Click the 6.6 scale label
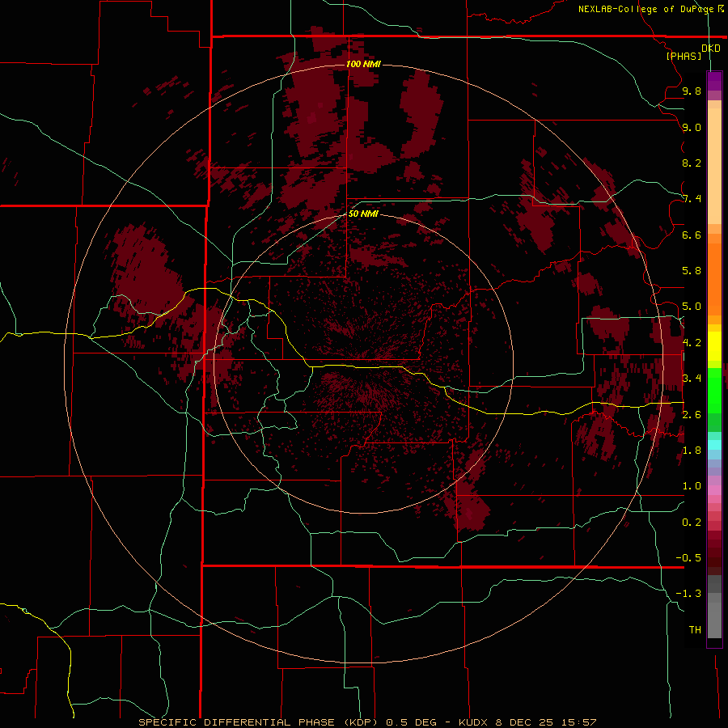Viewport: 728px width, 728px height. pos(692,235)
